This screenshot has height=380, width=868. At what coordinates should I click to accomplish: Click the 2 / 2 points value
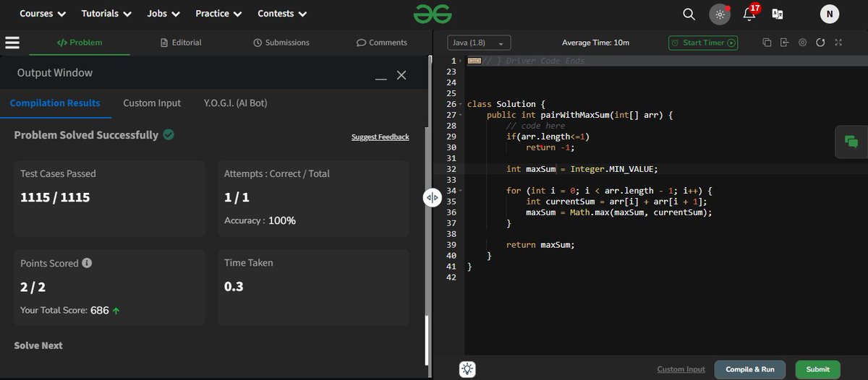[33, 287]
